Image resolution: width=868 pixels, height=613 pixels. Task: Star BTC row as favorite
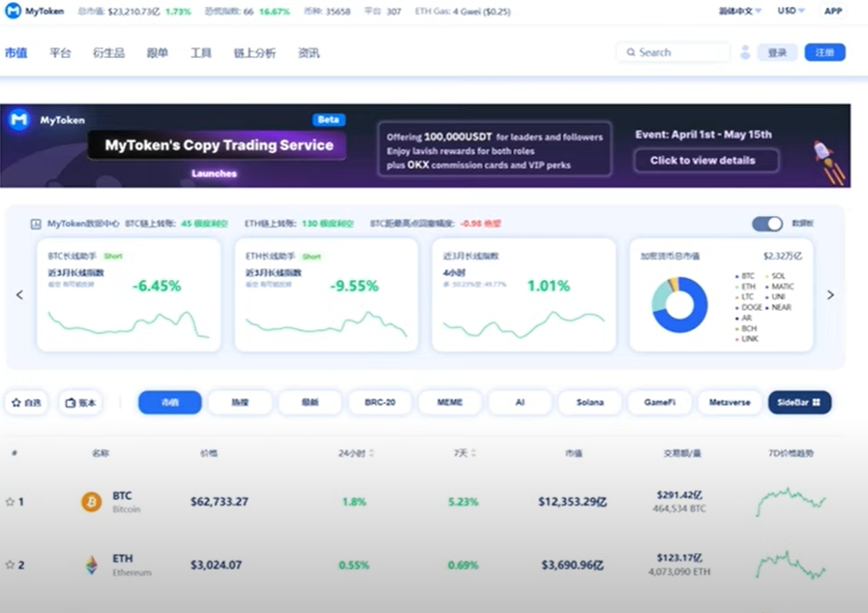[x=10, y=502]
